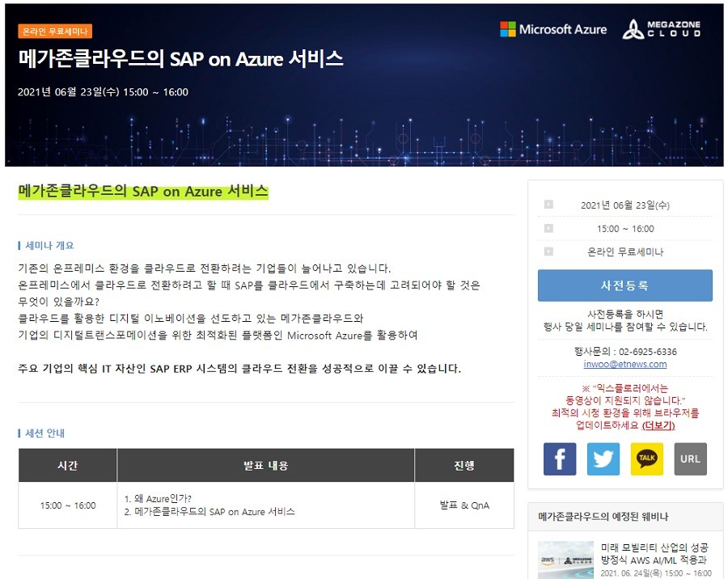
Task: Click the banner date text 2021년 06월 23일(수) 15:00 ~ 16:00
Action: point(103,92)
